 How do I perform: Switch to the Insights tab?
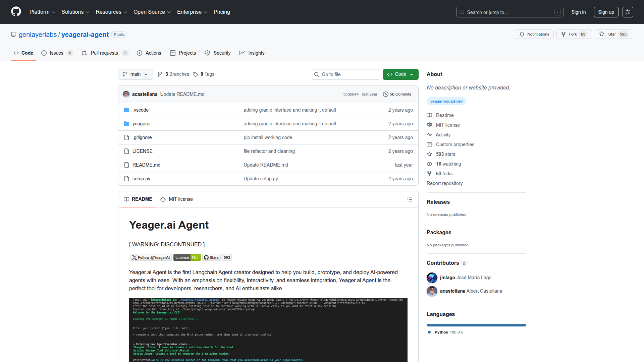(252, 53)
